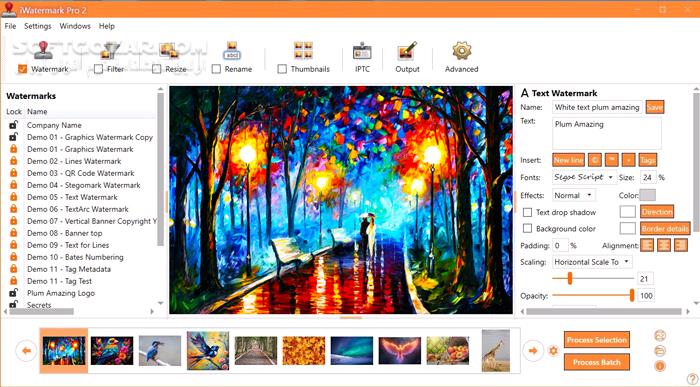Click Process Selection button
Viewport: 700px width, 387px height.
tap(597, 340)
